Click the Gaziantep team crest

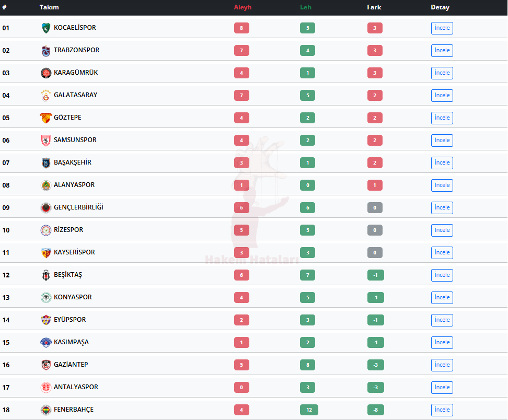pos(46,365)
